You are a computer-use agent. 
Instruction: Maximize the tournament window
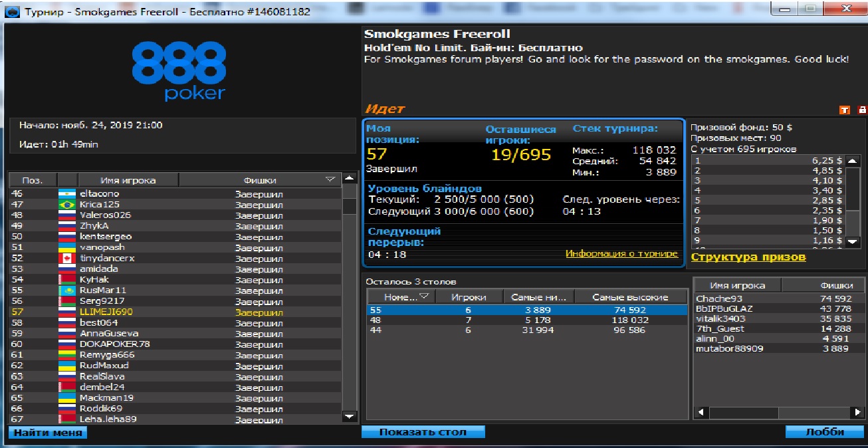click(x=810, y=10)
